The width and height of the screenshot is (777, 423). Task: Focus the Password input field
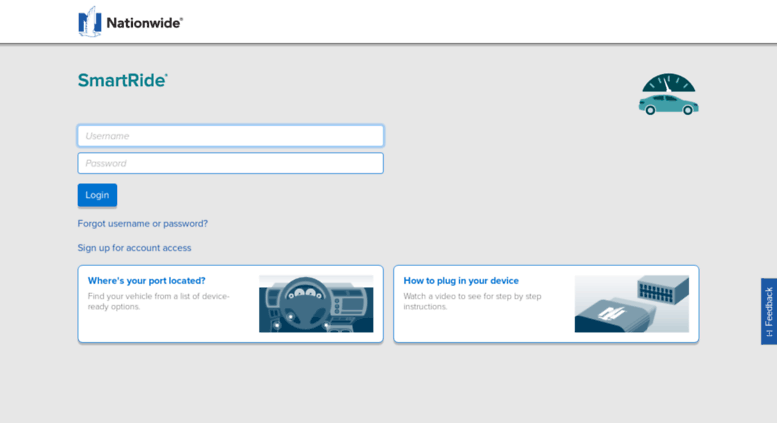[230, 163]
